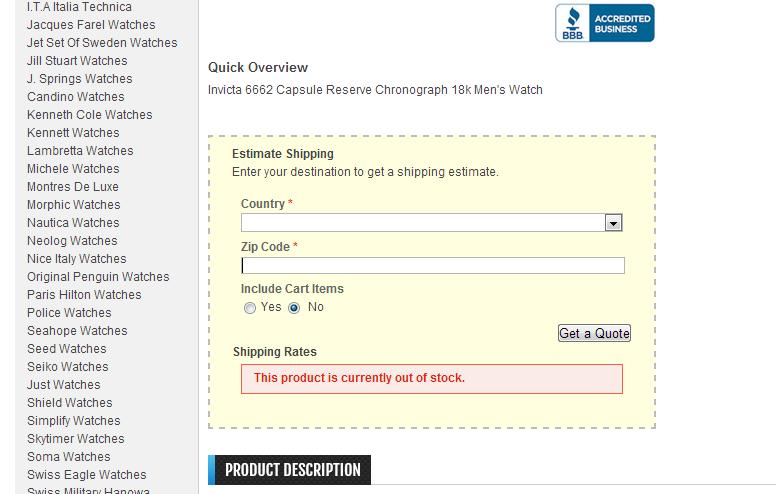The image size is (776, 494).
Task: Go to Police Watches category
Action: (x=69, y=313)
